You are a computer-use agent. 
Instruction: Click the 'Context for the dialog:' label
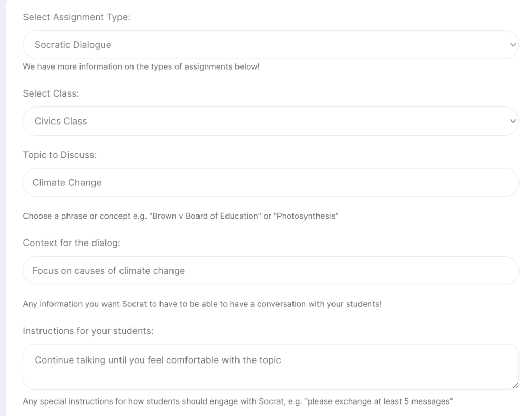72,243
